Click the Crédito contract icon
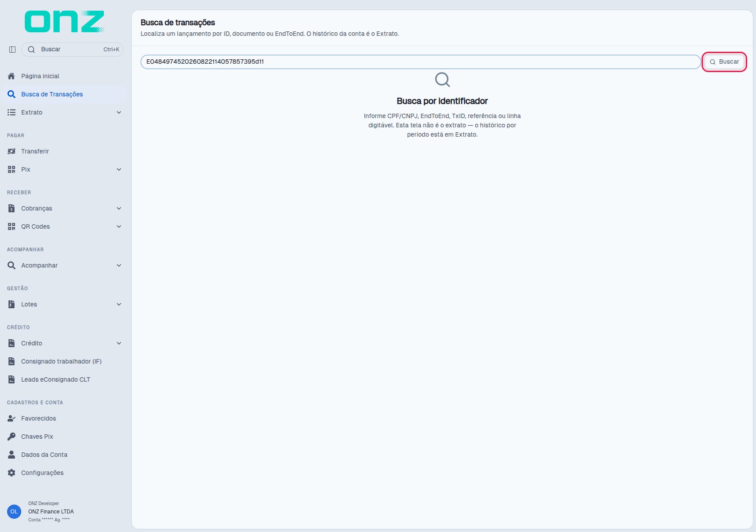756x532 pixels. click(11, 343)
